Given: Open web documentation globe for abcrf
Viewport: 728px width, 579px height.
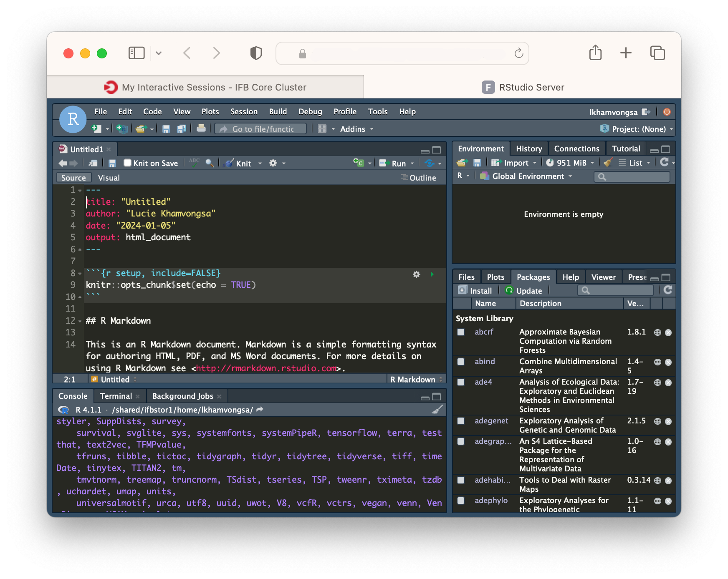Looking at the screenshot, I should point(657,332).
